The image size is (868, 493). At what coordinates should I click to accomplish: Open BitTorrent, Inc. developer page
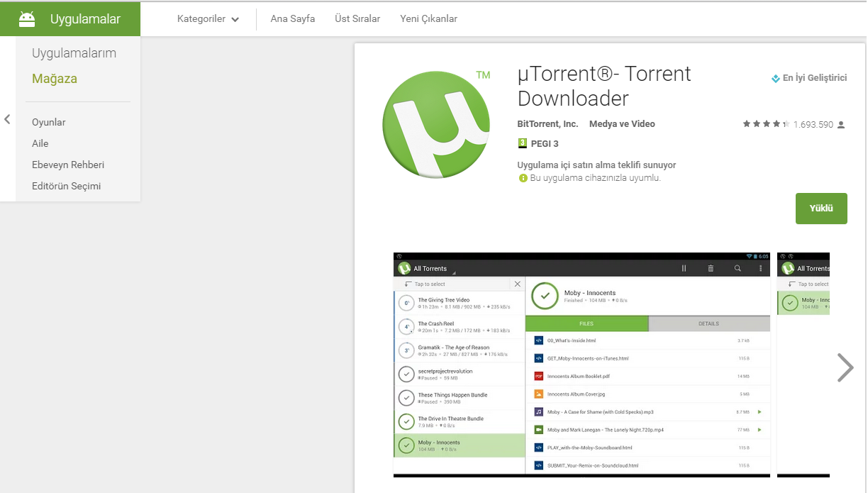(548, 124)
